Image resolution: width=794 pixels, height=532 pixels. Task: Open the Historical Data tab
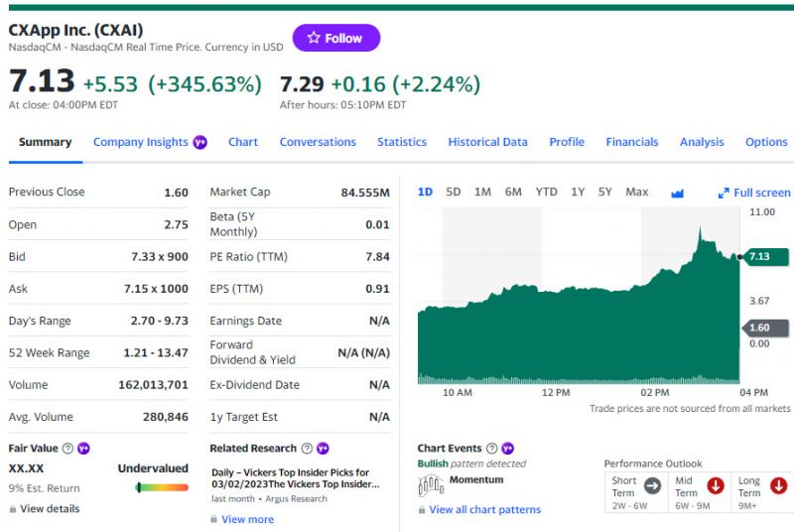487,142
